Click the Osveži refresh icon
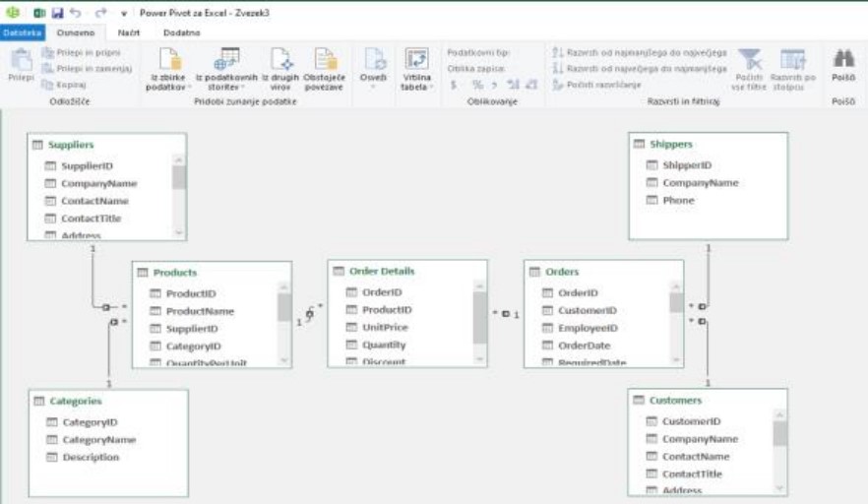This screenshot has height=504, width=868. (373, 60)
